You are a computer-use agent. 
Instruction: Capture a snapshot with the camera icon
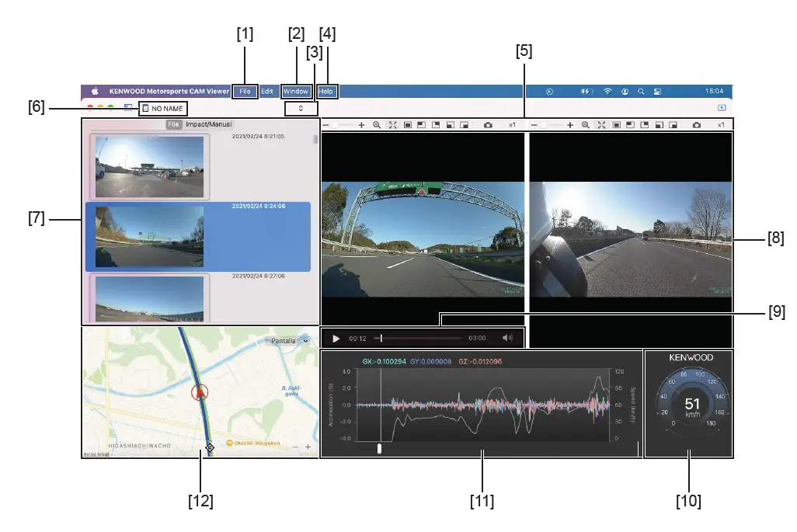489,124
